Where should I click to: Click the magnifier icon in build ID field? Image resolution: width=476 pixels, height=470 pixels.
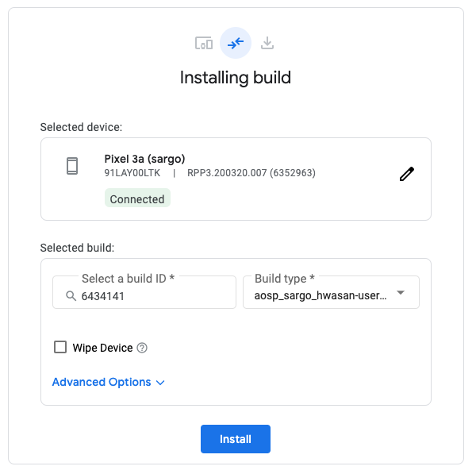point(71,296)
